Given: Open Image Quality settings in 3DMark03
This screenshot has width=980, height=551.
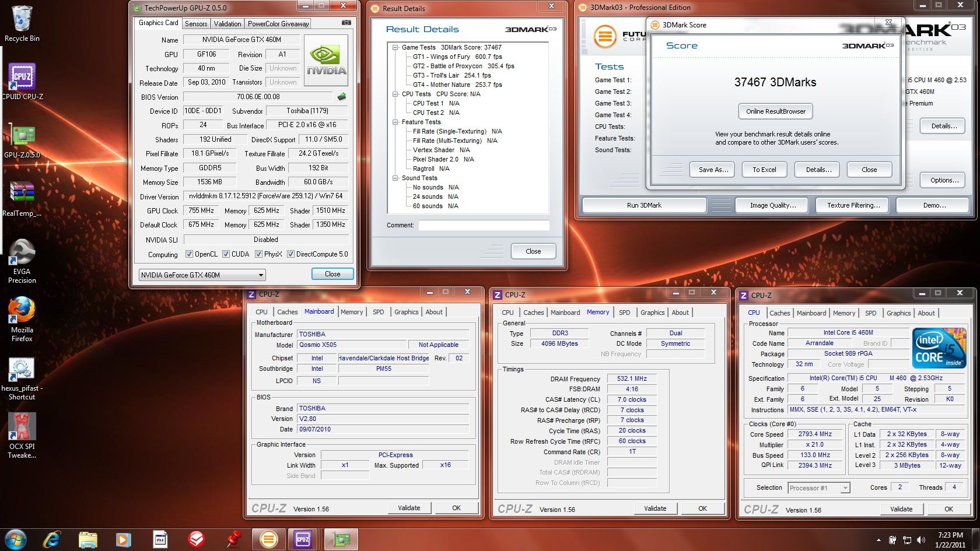Looking at the screenshot, I should coord(773,205).
